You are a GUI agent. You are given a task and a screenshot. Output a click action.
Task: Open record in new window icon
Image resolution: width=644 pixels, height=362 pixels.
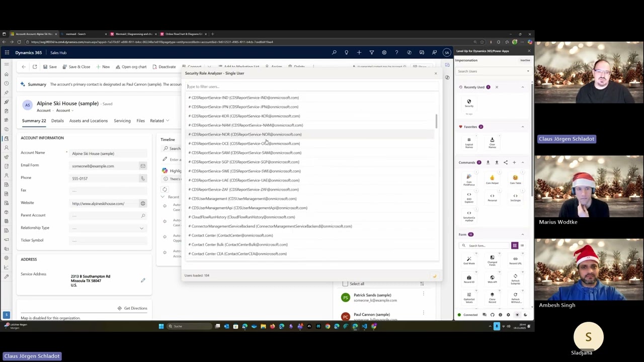click(x=35, y=67)
